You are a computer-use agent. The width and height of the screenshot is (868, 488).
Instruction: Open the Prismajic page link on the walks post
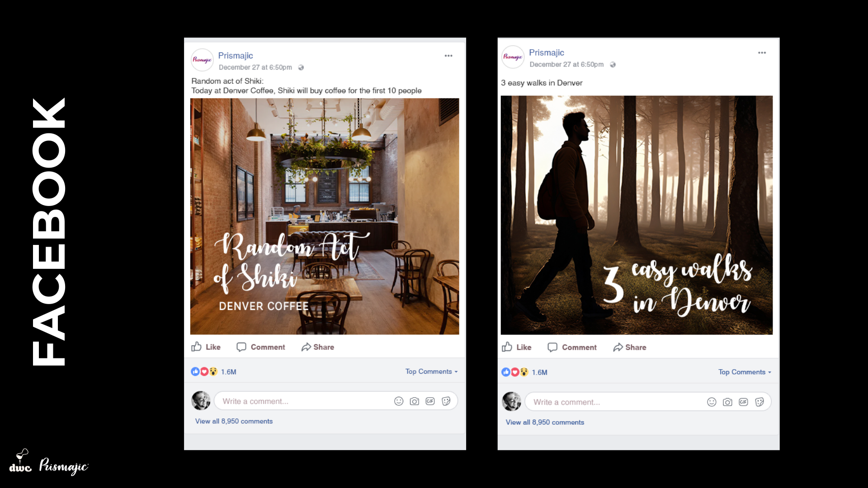(547, 53)
